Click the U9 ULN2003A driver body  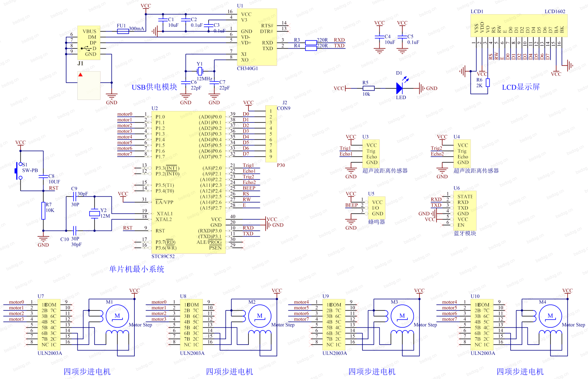[x=334, y=325]
